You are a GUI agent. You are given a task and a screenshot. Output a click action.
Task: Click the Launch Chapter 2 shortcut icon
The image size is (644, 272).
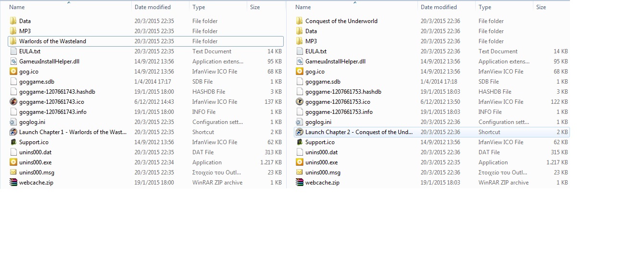(x=299, y=132)
